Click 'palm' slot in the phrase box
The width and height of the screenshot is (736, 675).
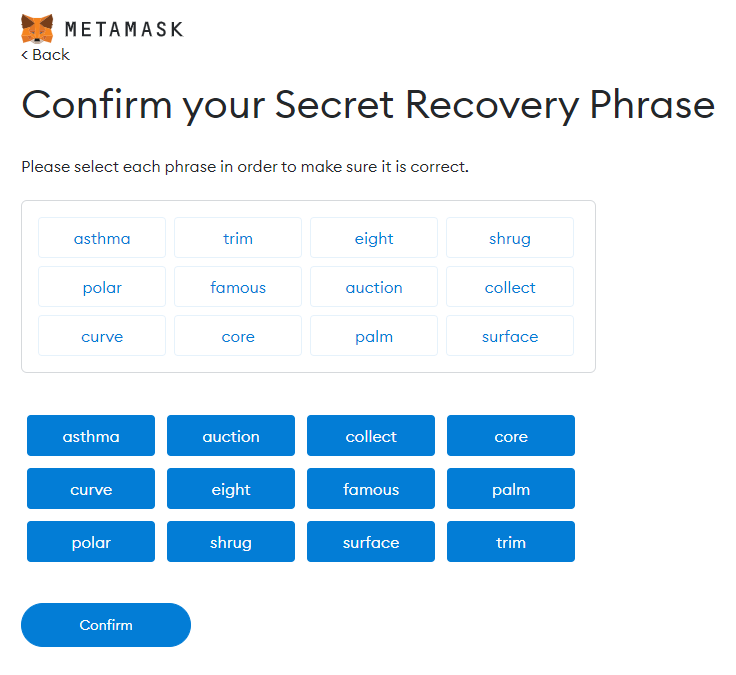374,336
